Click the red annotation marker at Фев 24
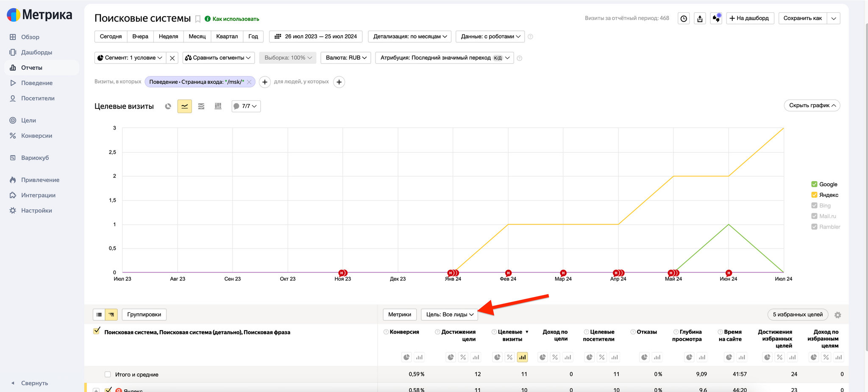 [508, 273]
